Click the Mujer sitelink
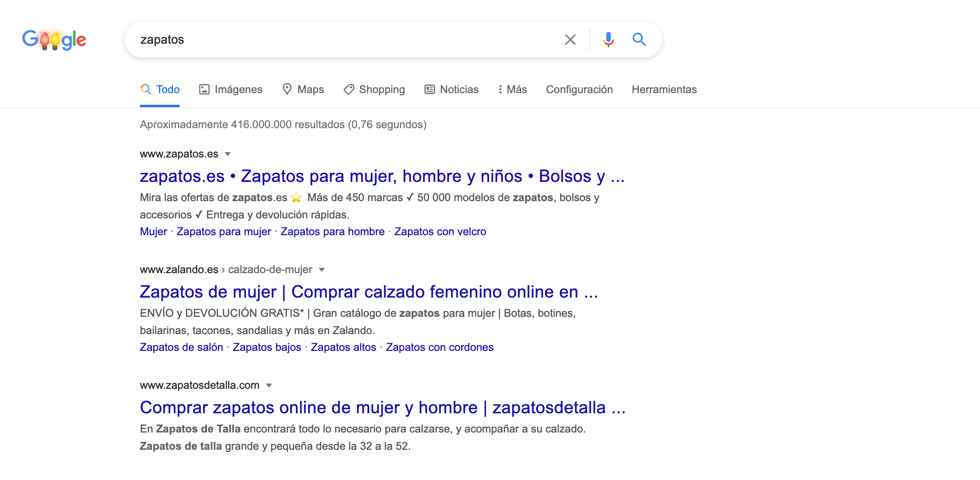The height and width of the screenshot is (480, 980). point(153,231)
